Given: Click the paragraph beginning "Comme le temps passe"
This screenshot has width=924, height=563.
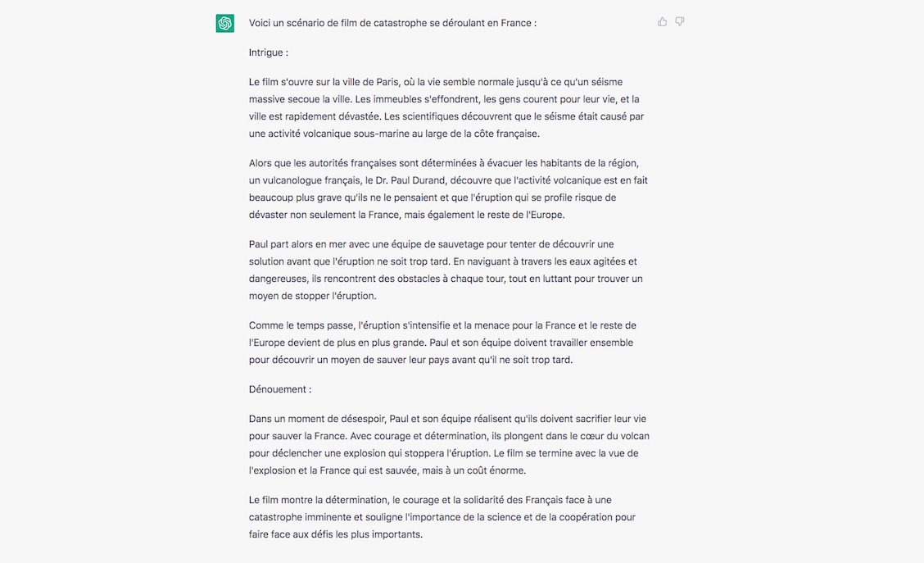Looking at the screenshot, I should tap(442, 343).
